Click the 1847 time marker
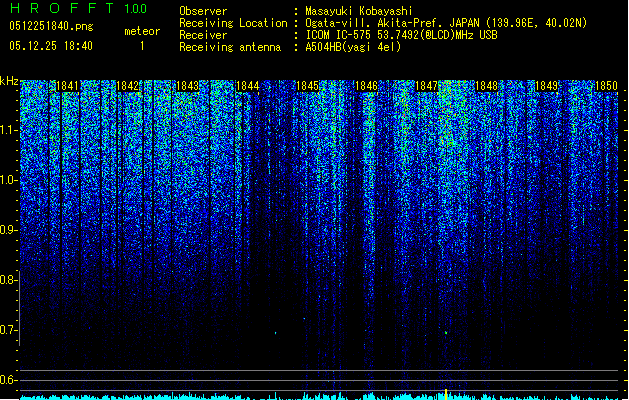Viewport: 629px width, 400px height. click(426, 86)
